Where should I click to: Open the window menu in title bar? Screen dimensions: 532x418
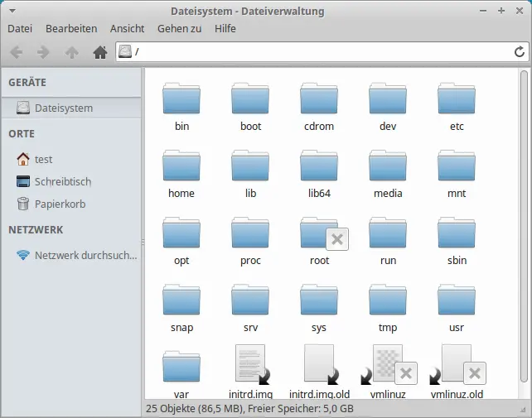(11, 12)
